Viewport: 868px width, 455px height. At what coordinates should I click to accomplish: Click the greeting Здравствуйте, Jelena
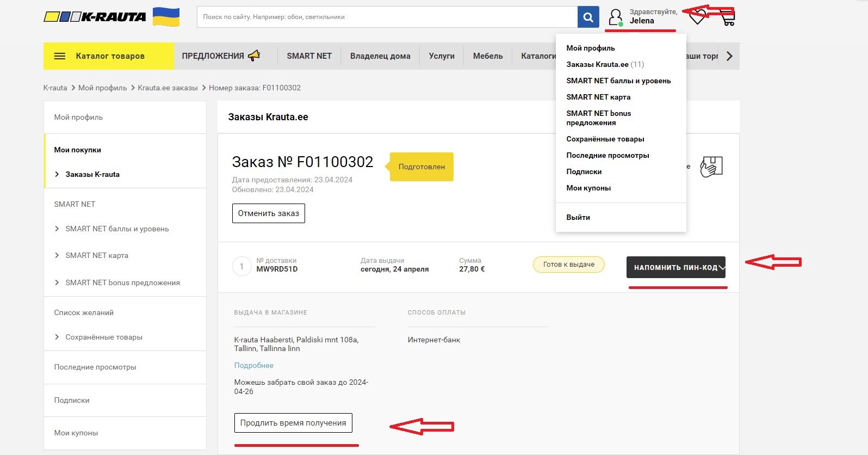pos(654,16)
